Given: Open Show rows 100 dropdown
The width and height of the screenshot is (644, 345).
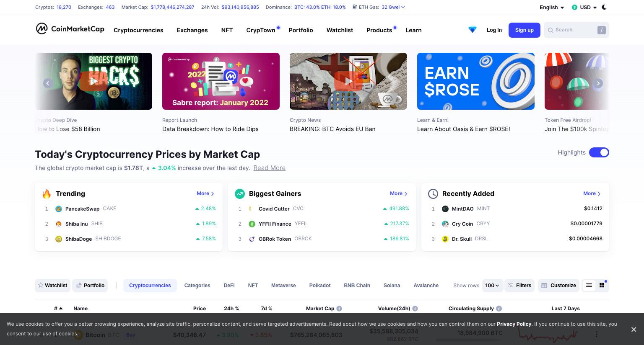Looking at the screenshot, I should point(492,286).
